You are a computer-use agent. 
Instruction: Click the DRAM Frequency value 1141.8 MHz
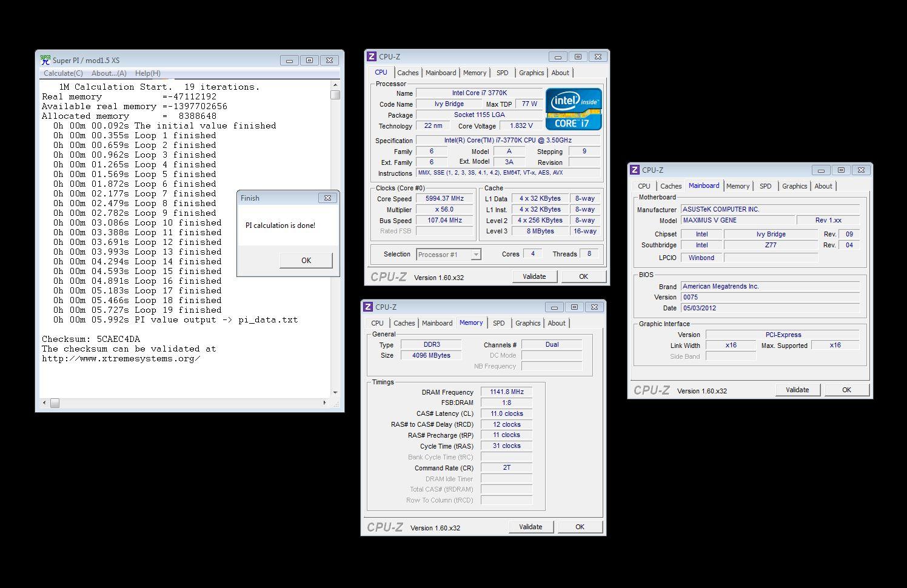pyautogui.click(x=506, y=392)
